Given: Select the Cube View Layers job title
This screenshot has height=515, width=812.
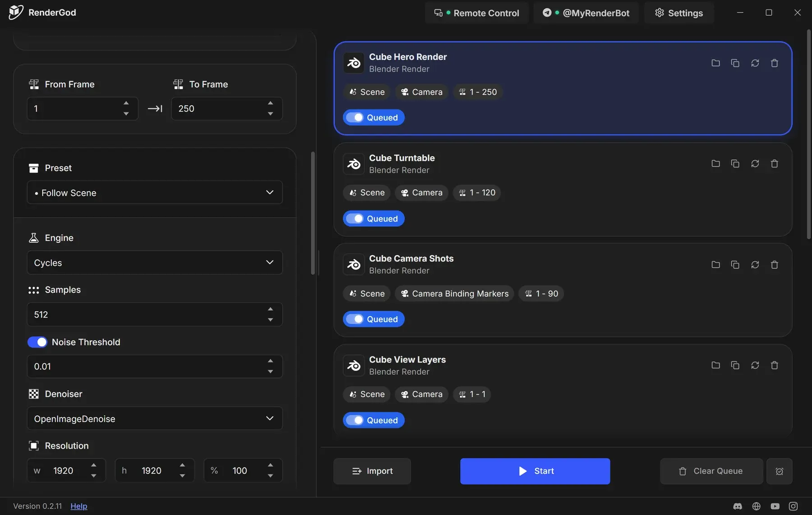Looking at the screenshot, I should click(407, 359).
